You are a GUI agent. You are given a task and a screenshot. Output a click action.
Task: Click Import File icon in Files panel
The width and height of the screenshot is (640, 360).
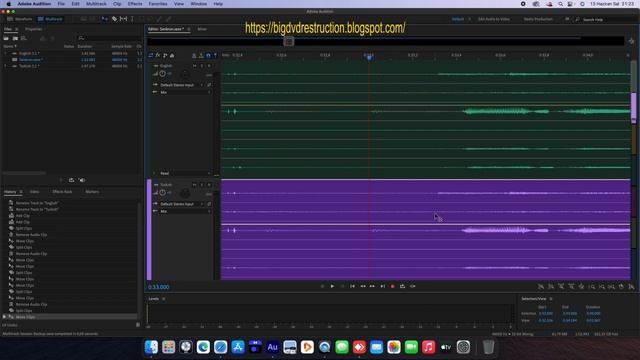click(x=15, y=38)
